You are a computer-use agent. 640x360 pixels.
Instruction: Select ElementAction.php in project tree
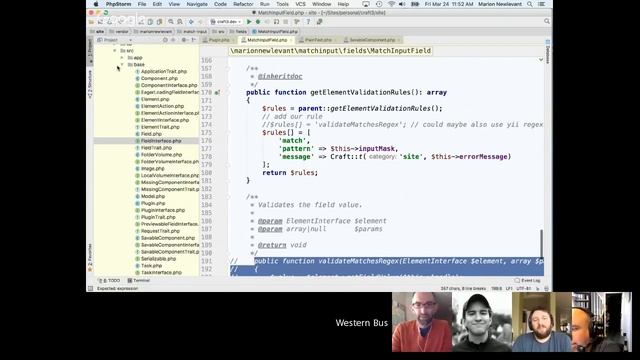[x=162, y=106]
